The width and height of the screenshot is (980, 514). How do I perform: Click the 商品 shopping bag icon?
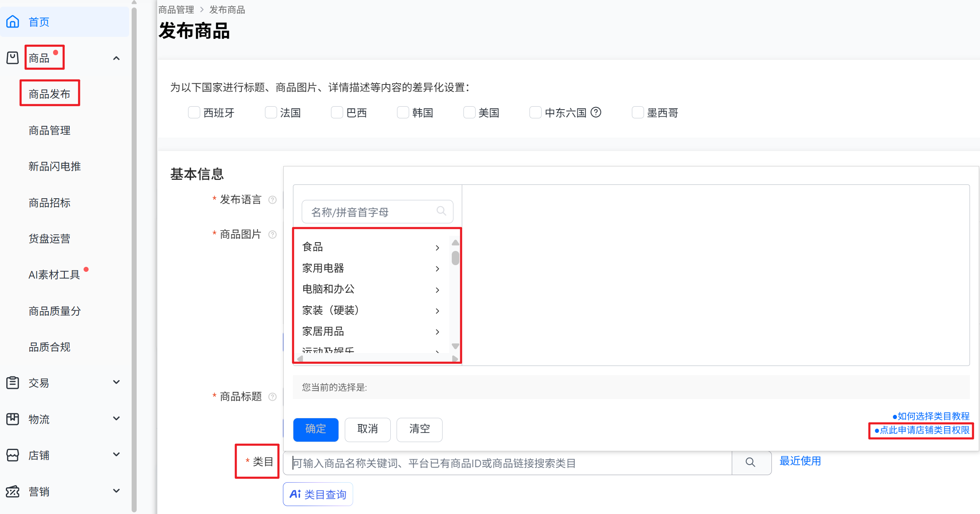13,58
